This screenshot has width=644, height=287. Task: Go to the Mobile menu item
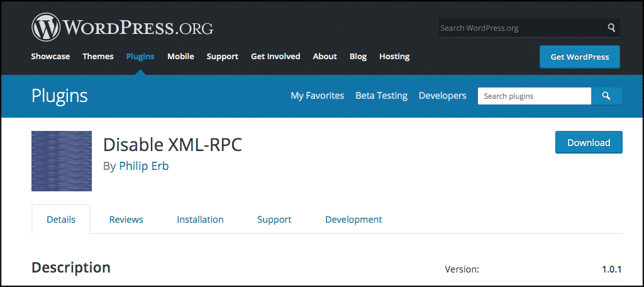click(180, 57)
